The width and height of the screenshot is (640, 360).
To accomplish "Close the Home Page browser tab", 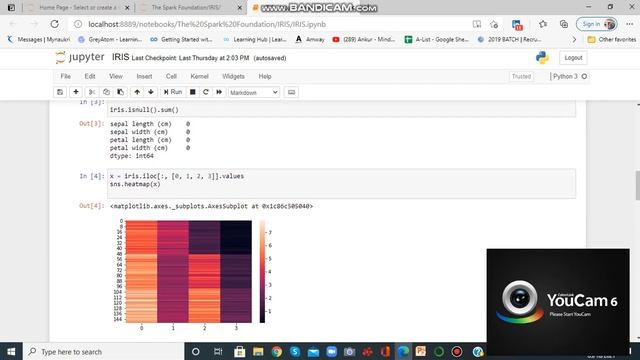I will point(127,8).
